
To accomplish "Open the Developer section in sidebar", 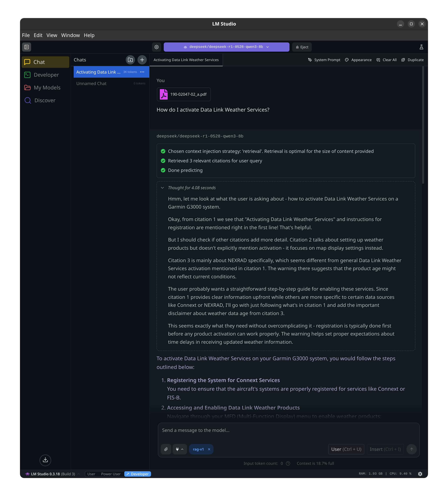I will click(x=46, y=75).
